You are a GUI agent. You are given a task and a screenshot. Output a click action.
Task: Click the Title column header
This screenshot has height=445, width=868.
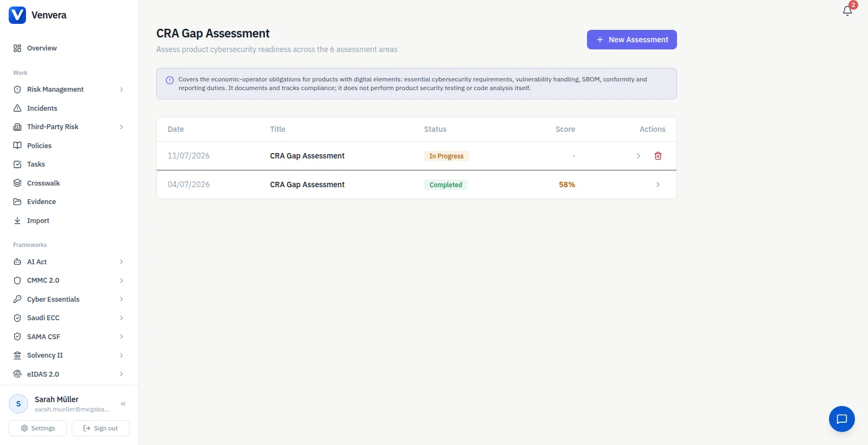[x=278, y=129]
